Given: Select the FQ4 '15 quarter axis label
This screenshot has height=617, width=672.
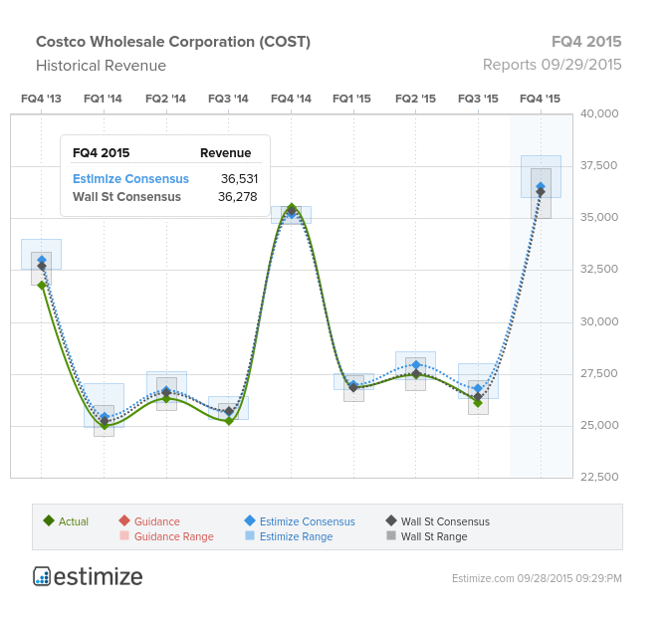Looking at the screenshot, I should coord(540,99).
